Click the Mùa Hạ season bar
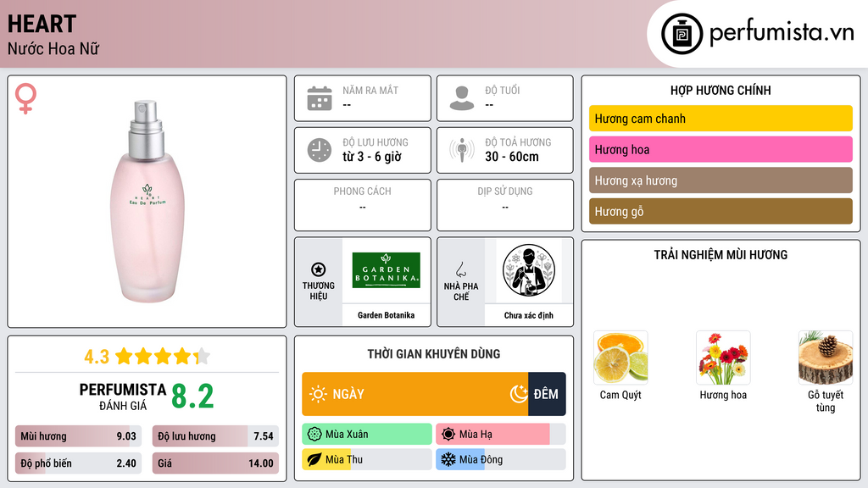The width and height of the screenshot is (868, 488). (x=501, y=435)
